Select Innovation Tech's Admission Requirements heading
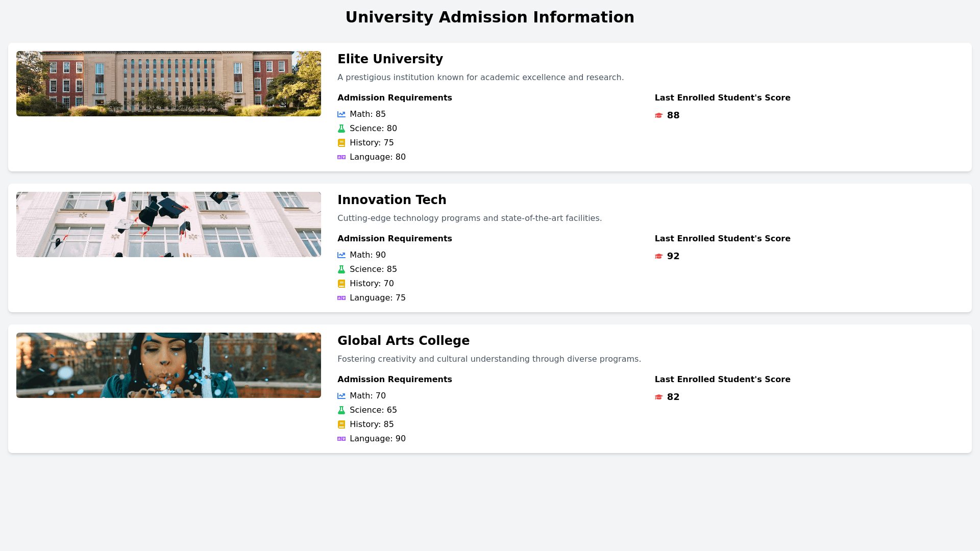The image size is (980, 551). click(395, 239)
